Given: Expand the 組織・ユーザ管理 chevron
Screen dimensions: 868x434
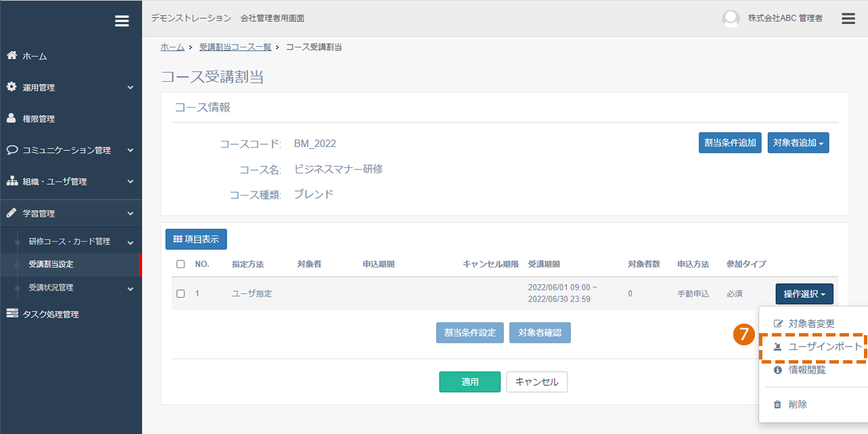Looking at the screenshot, I should (130, 182).
